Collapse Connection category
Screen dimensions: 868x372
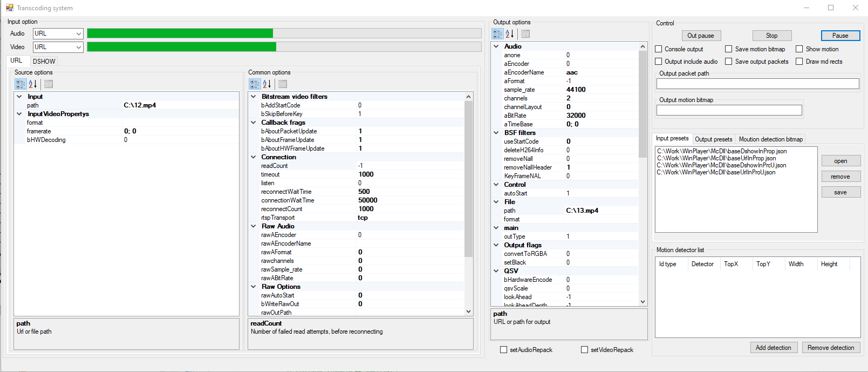point(254,157)
